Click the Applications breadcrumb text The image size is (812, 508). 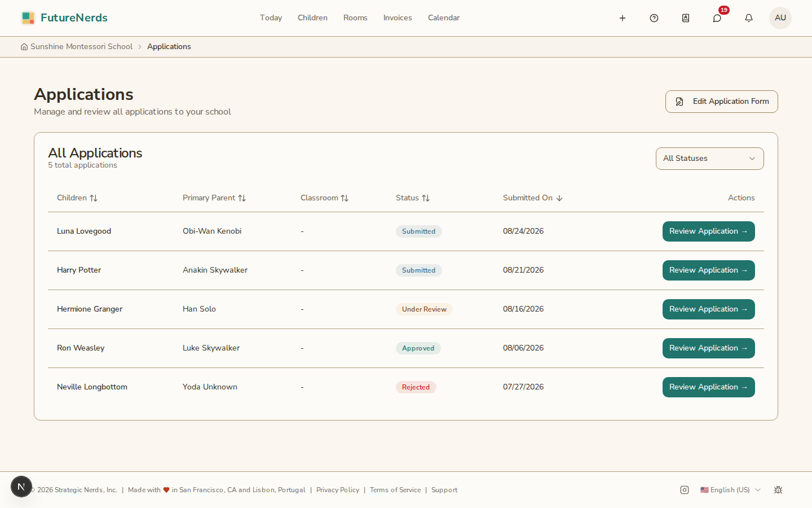click(169, 47)
